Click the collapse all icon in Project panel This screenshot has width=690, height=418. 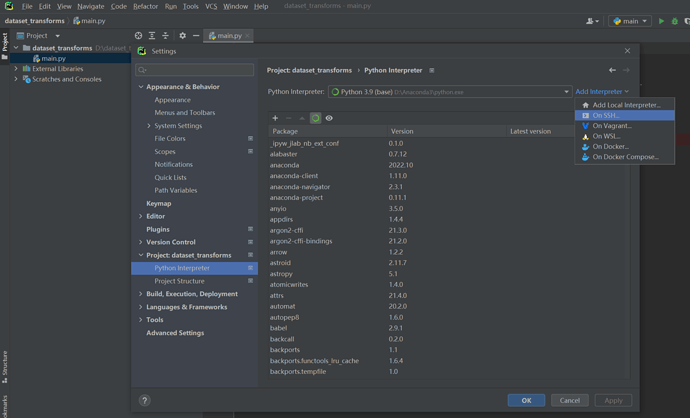point(165,36)
